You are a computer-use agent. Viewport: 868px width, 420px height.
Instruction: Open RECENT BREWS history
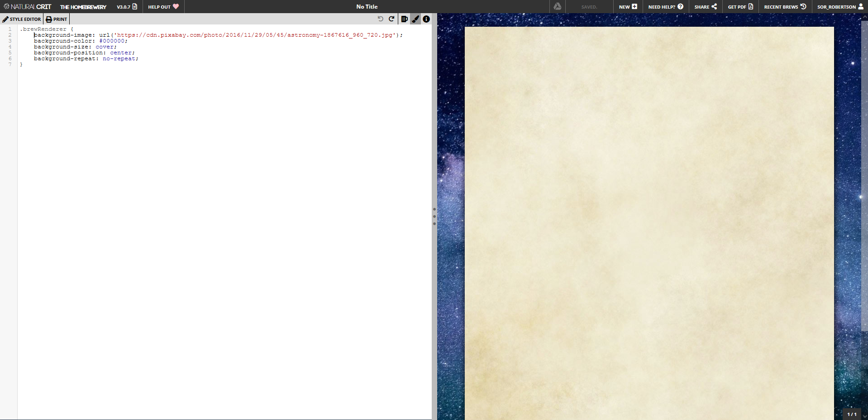785,6
